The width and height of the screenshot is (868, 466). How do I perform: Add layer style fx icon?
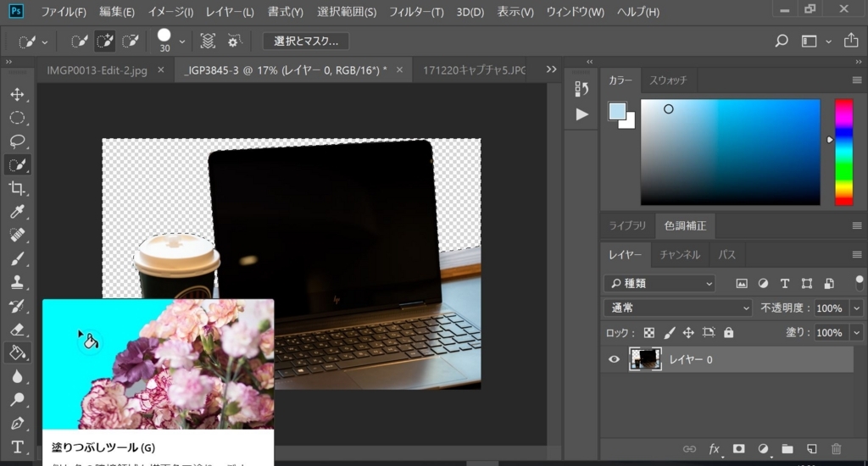[x=714, y=449]
